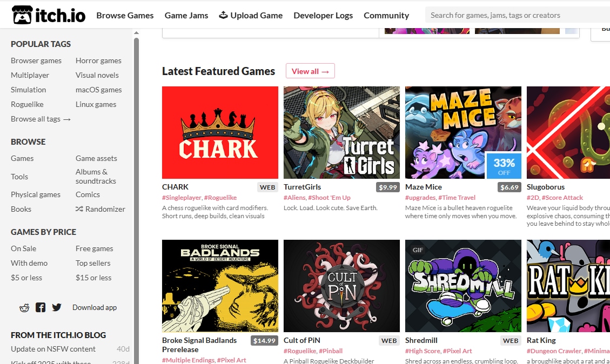Select the #Time Travel tag
610x364 pixels.
(457, 198)
